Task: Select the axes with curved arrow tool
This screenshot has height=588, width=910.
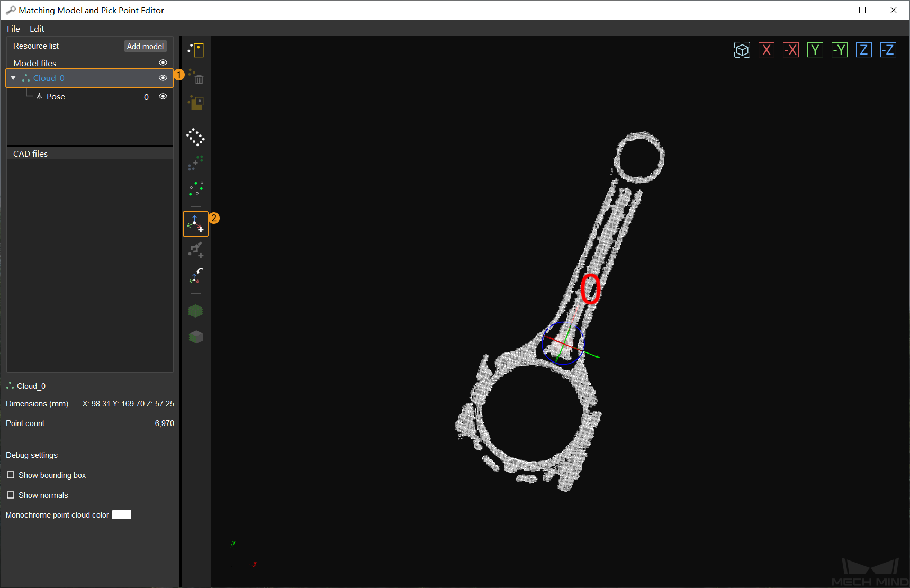Action: tap(196, 275)
